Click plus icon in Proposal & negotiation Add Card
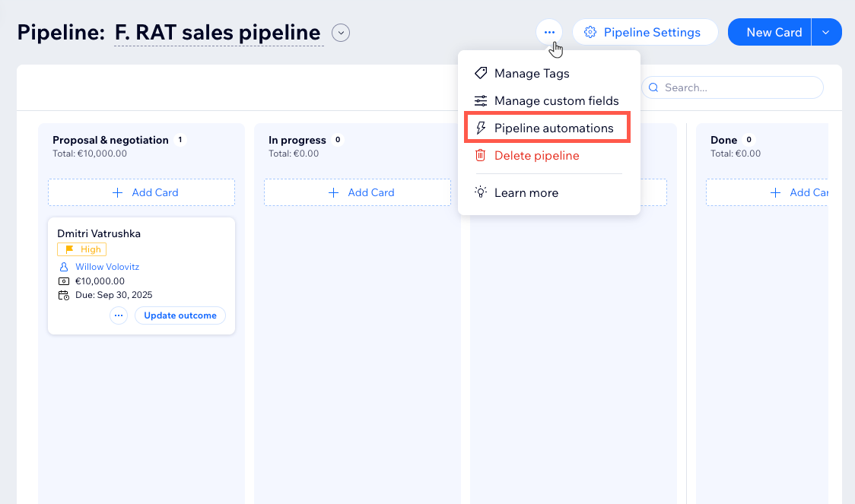This screenshot has height=504, width=855. click(x=117, y=192)
